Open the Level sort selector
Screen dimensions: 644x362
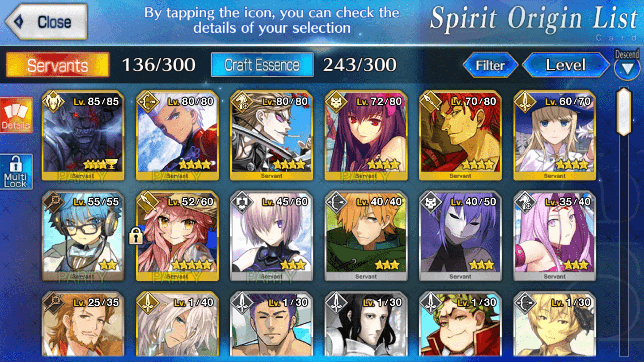(x=566, y=65)
